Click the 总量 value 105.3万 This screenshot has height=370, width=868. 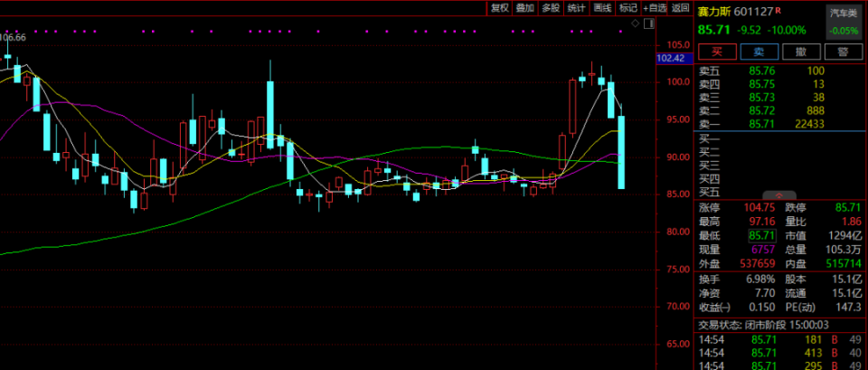(843, 250)
